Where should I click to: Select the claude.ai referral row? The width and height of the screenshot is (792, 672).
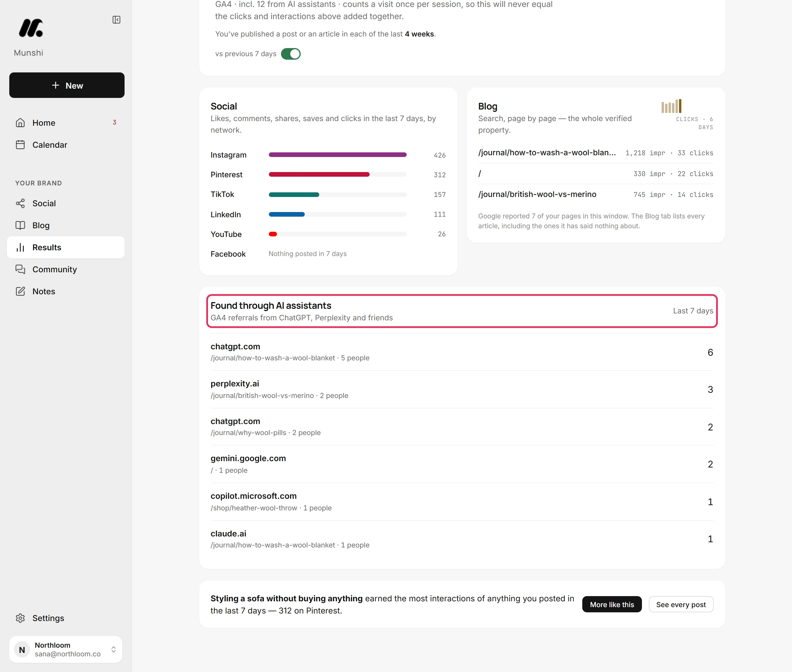click(x=462, y=539)
